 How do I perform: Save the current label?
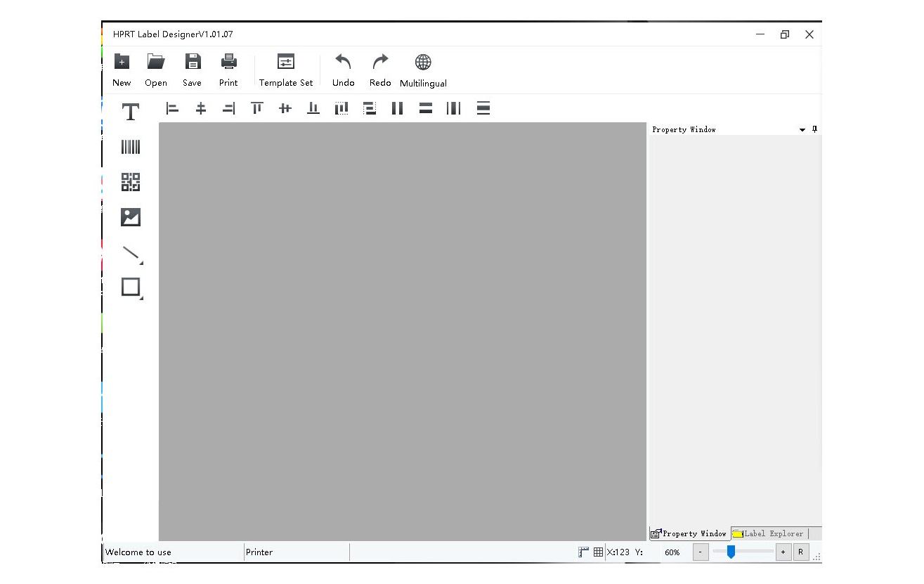tap(192, 70)
